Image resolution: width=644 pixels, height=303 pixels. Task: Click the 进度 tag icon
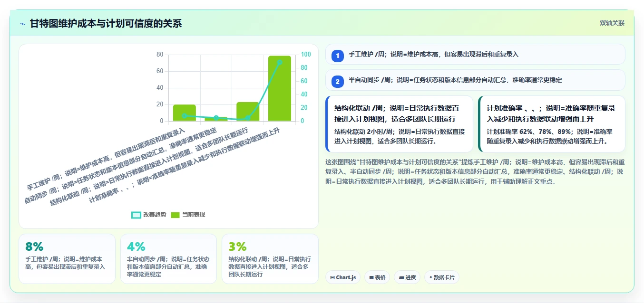401,277
